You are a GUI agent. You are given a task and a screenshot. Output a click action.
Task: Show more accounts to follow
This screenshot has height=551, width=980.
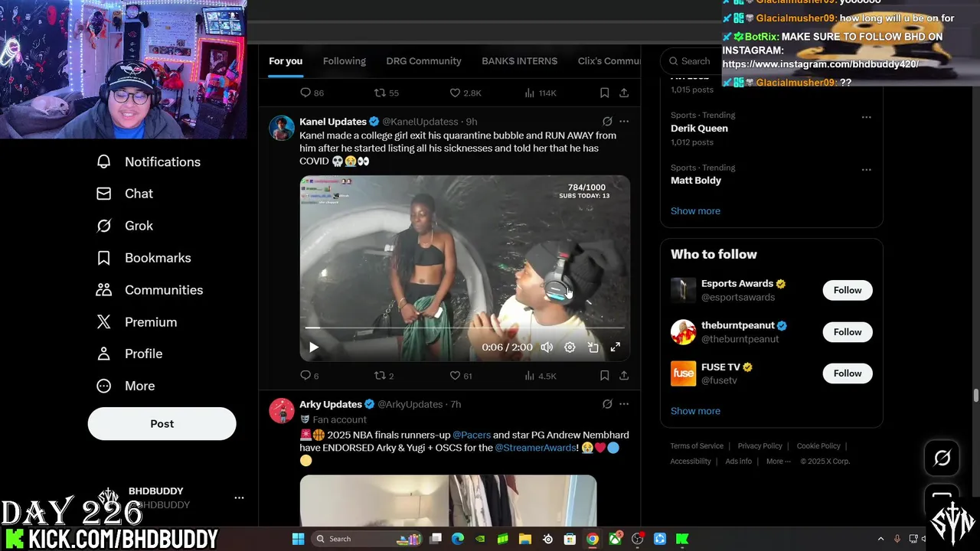click(695, 411)
